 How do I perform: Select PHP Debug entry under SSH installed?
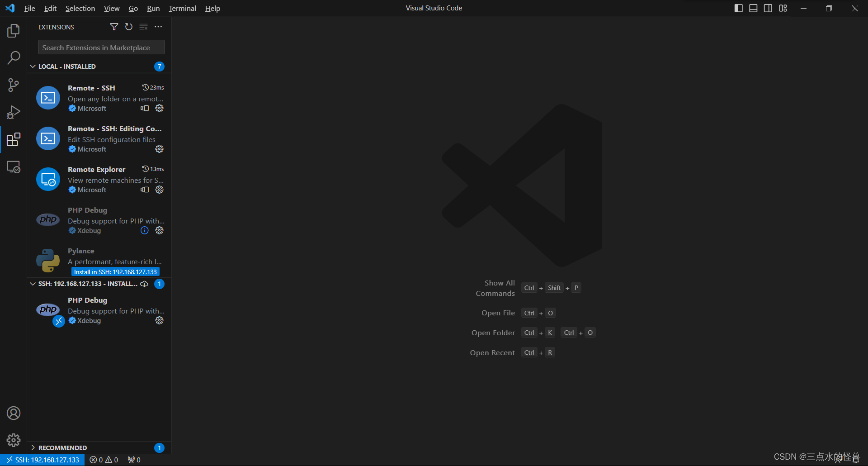tap(99, 310)
